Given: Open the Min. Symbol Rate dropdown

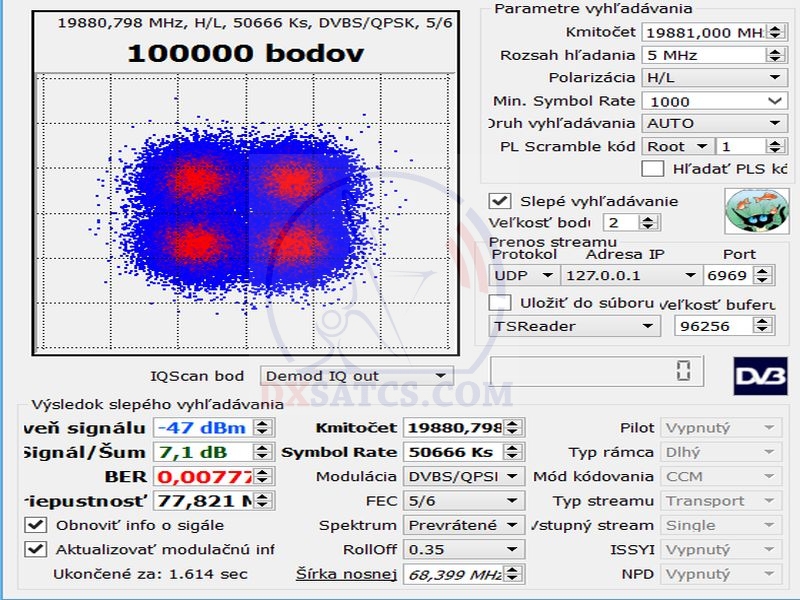Looking at the screenshot, I should pyautogui.click(x=713, y=101).
